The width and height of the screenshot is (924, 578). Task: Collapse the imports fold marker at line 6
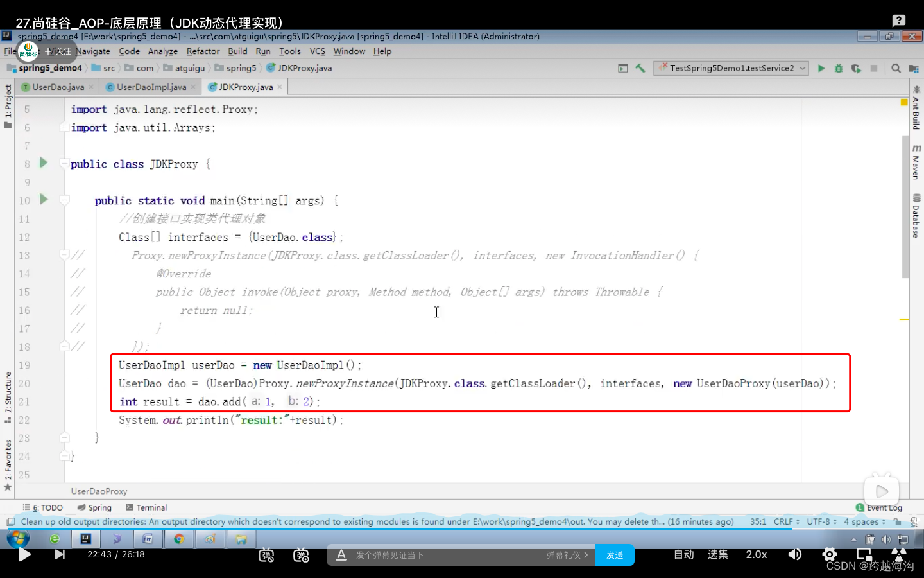pos(64,127)
